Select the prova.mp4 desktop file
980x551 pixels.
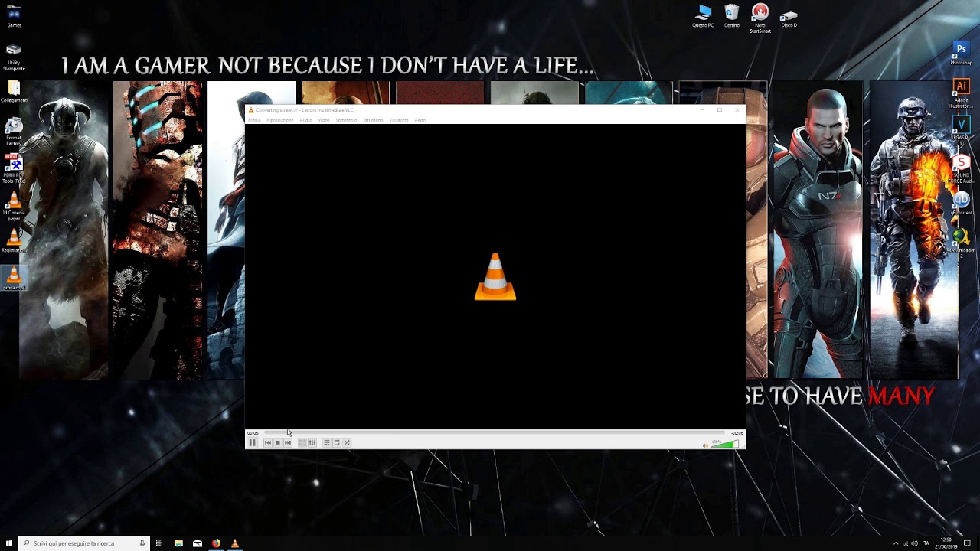coord(14,278)
